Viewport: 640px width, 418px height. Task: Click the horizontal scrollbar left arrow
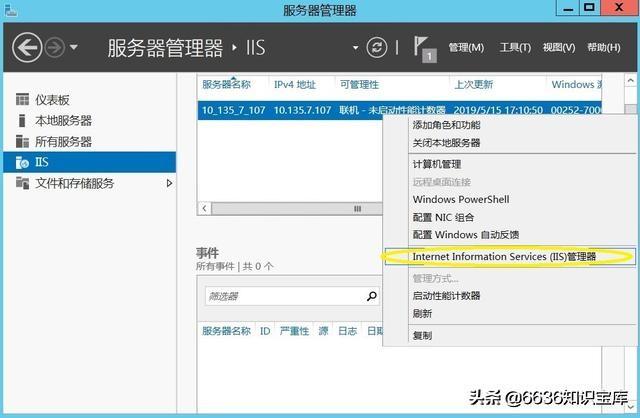click(204, 209)
